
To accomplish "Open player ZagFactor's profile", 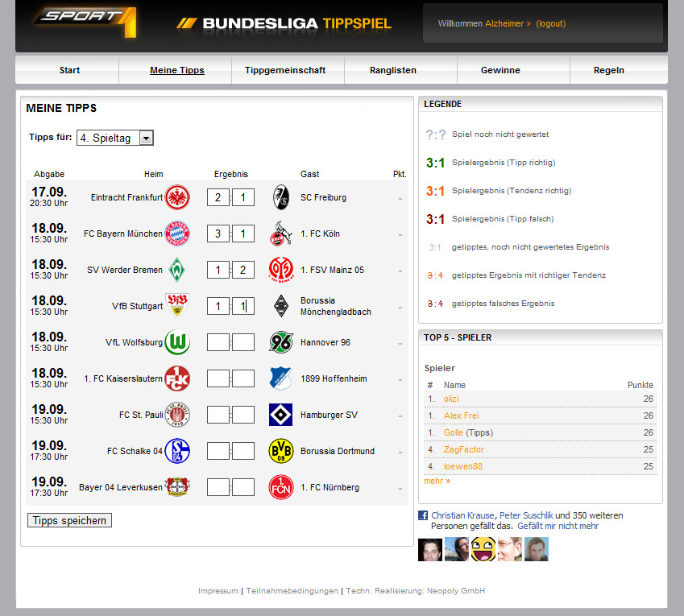I will 464,449.
